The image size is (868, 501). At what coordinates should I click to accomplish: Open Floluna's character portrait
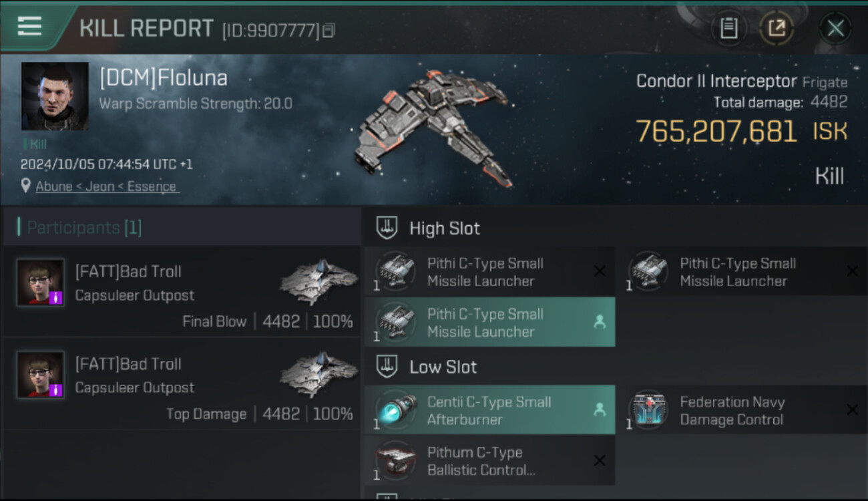tap(55, 96)
